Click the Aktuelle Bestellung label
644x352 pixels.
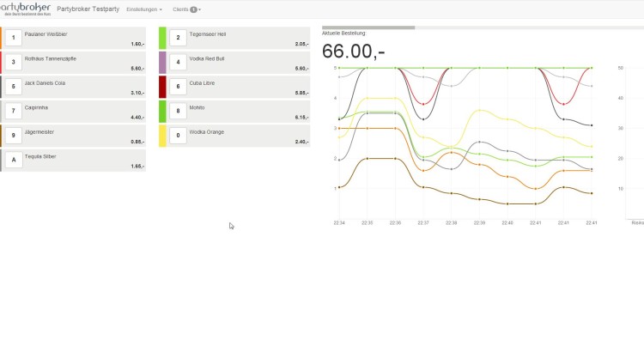tap(344, 33)
